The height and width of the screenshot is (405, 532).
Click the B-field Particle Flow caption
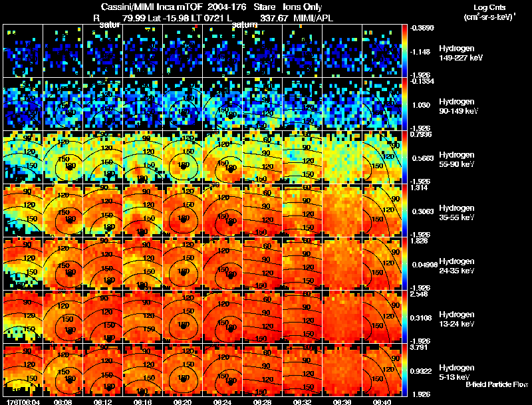click(x=496, y=384)
